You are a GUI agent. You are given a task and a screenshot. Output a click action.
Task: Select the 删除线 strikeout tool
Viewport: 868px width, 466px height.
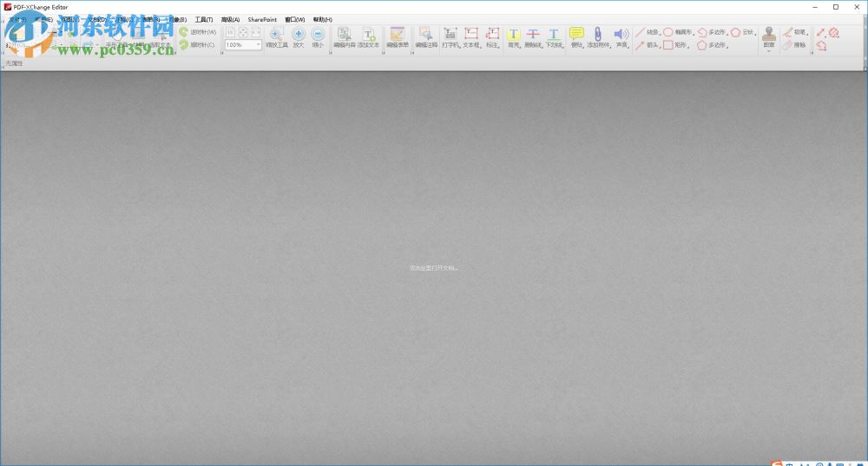coord(533,38)
